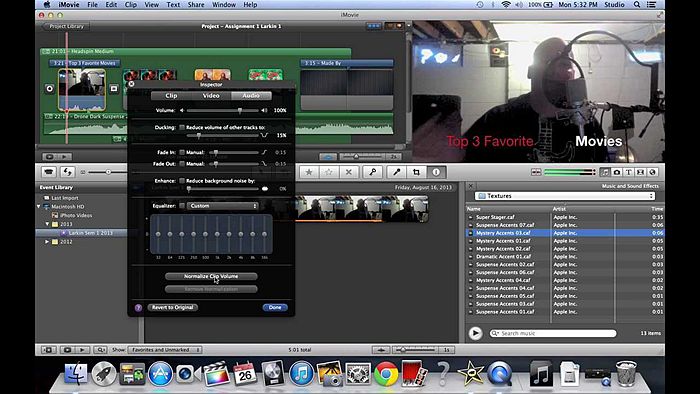Enable Manual Fade Out checkbox
The image size is (700, 394).
(x=182, y=164)
